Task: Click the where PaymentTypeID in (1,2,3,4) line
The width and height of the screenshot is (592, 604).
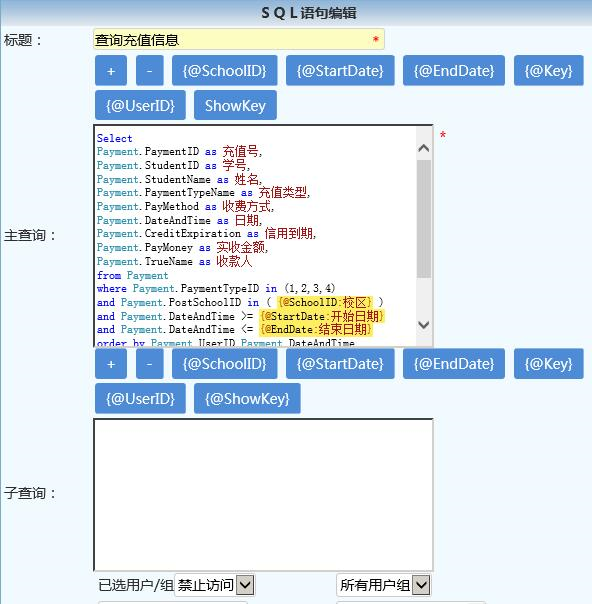Action: [216, 288]
